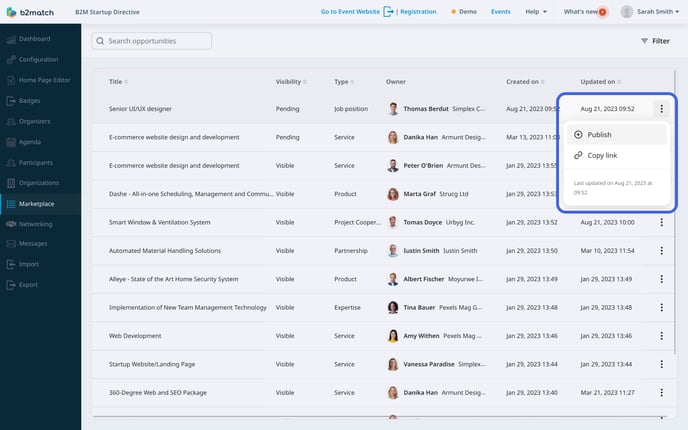This screenshot has height=430, width=688.
Task: Click the owner name Albert Fischer
Action: [x=423, y=279]
